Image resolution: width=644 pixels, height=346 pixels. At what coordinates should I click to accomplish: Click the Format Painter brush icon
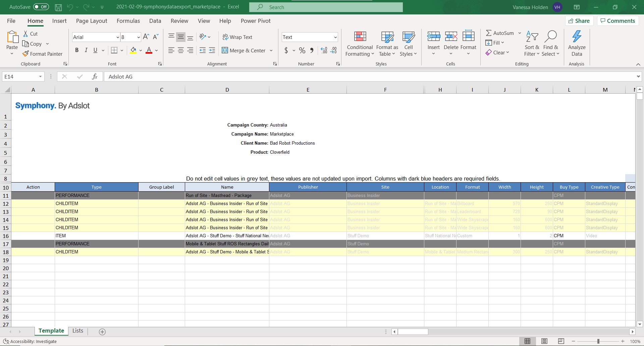pos(25,54)
